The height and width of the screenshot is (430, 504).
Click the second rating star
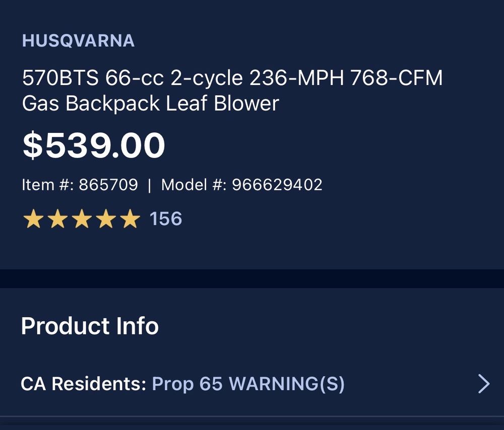57,220
